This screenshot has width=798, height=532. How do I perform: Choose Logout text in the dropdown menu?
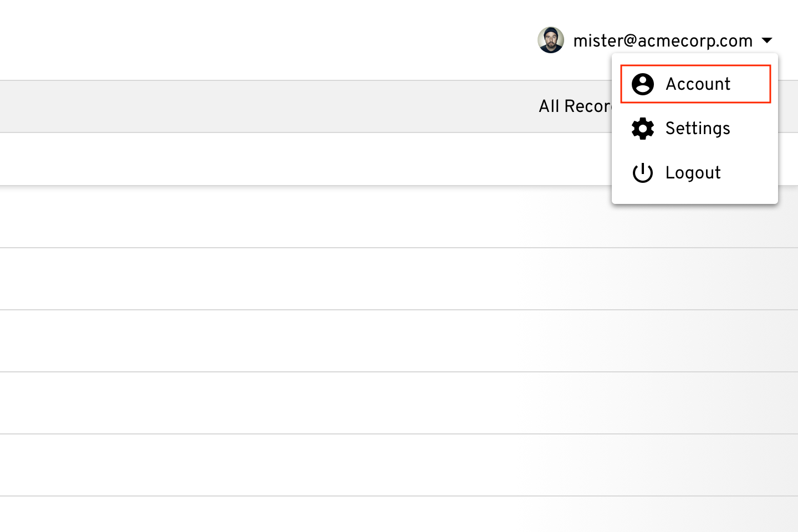[693, 173]
